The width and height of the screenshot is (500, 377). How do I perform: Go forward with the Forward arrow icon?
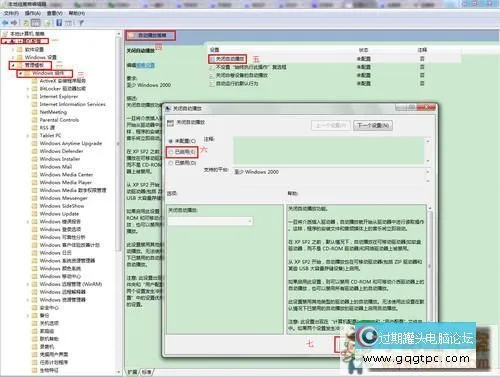14,23
